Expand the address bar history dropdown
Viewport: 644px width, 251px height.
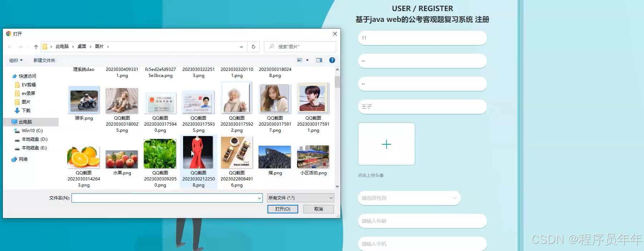coord(241,47)
